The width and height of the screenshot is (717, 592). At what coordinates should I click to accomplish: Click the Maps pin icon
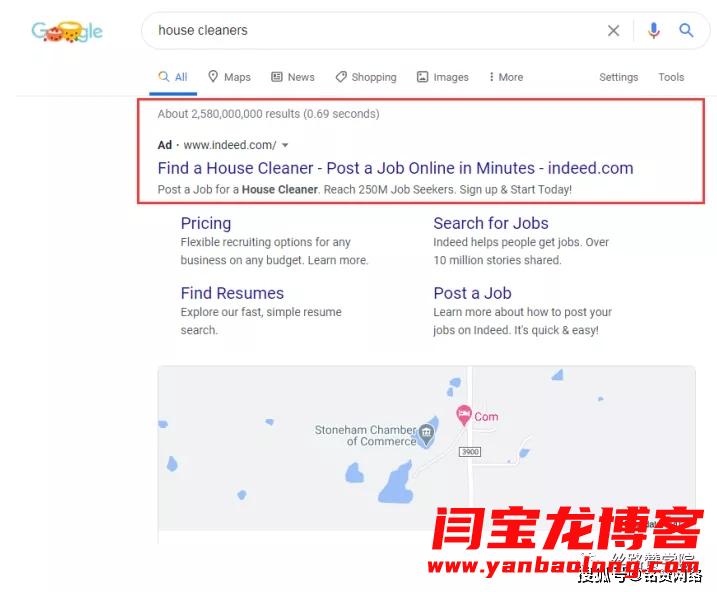click(x=213, y=76)
